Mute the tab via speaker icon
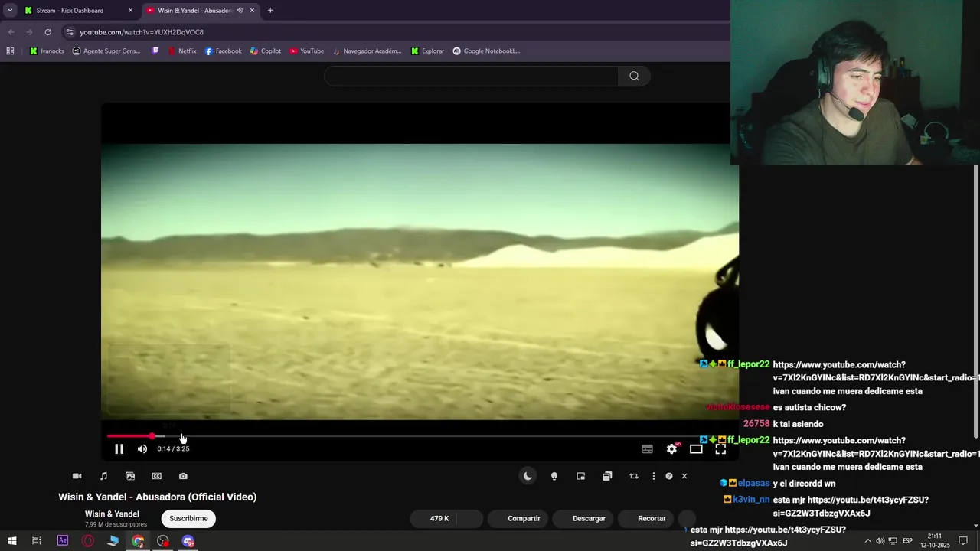This screenshot has height=551, width=980. point(240,11)
